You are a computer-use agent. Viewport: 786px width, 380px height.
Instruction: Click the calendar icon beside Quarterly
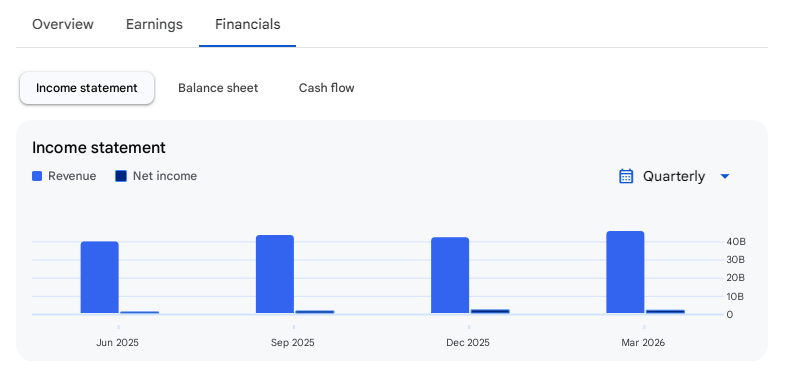[626, 176]
